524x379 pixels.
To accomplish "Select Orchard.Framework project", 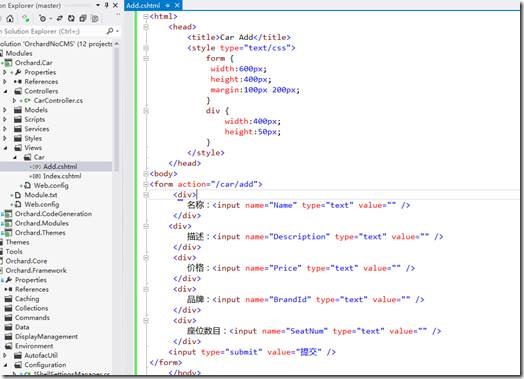I will (x=36, y=270).
